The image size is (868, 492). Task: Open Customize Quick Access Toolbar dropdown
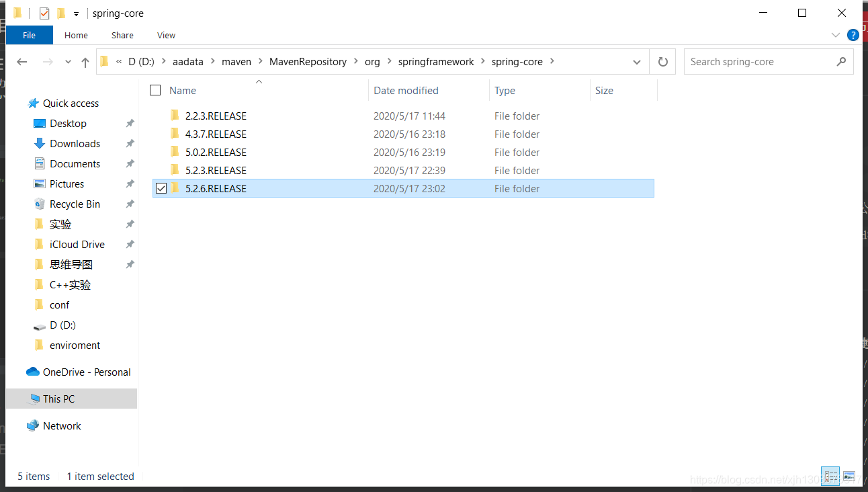pos(77,14)
